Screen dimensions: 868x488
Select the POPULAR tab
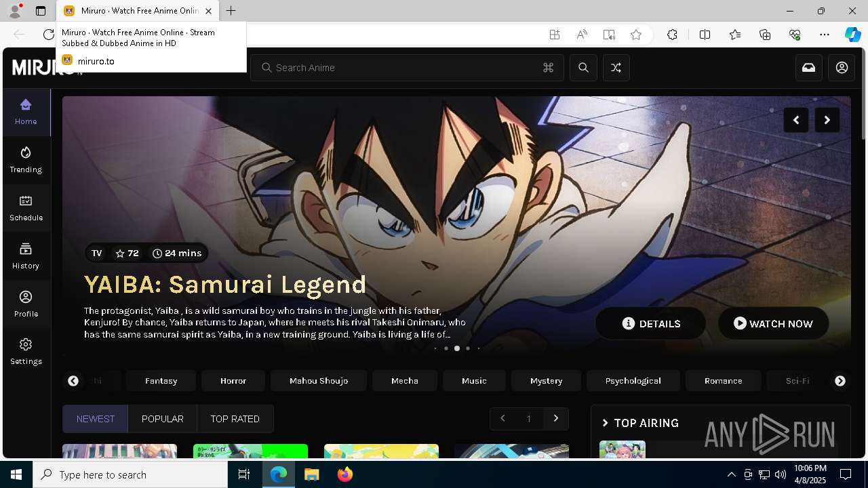(x=163, y=419)
